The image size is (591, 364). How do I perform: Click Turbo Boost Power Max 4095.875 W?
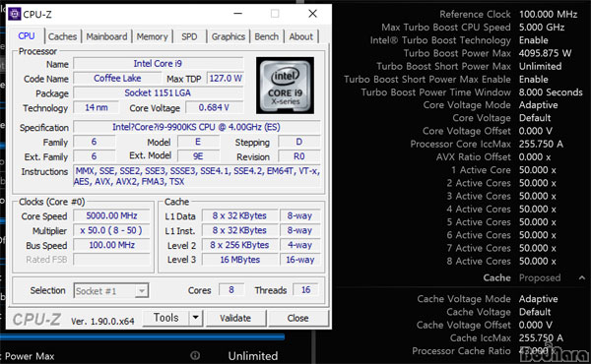click(x=545, y=53)
